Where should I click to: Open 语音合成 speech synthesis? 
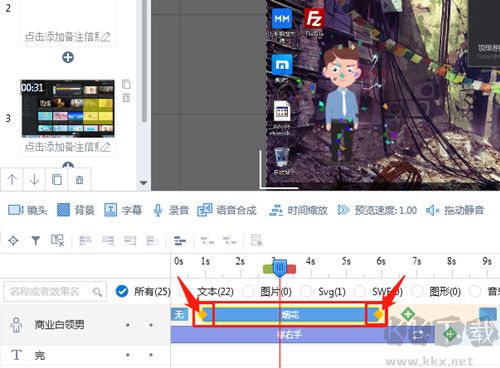pos(227,210)
